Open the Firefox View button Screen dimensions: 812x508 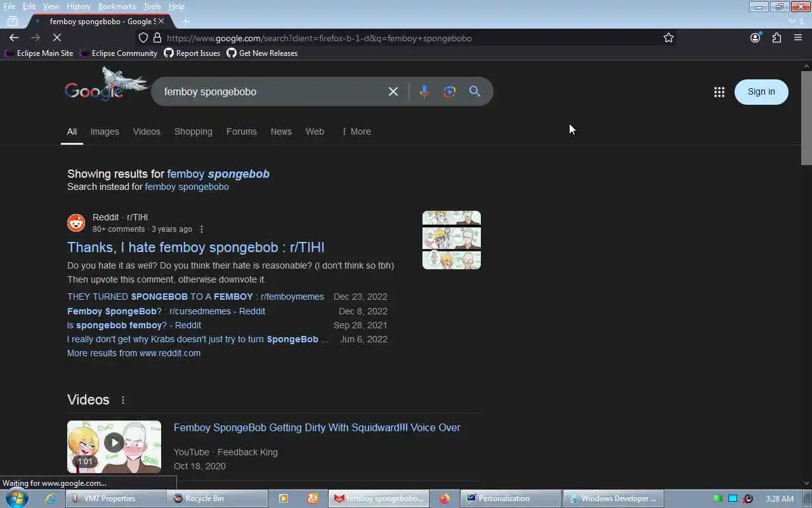(x=12, y=21)
